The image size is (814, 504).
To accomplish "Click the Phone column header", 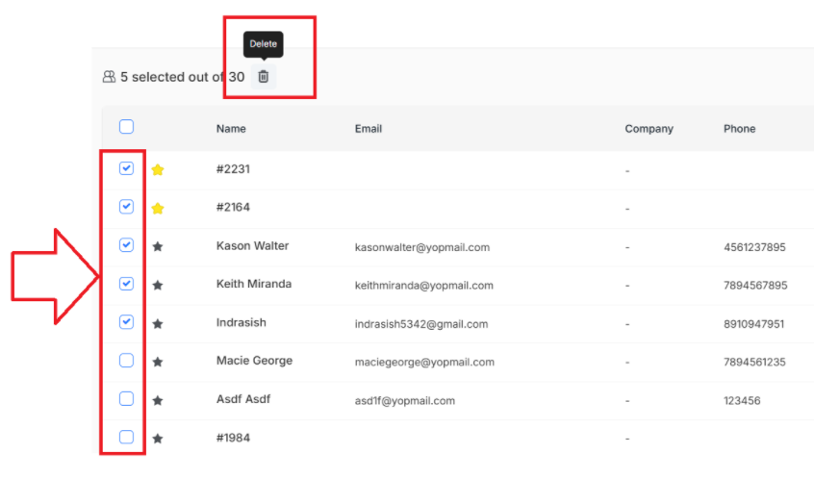I will point(739,129).
